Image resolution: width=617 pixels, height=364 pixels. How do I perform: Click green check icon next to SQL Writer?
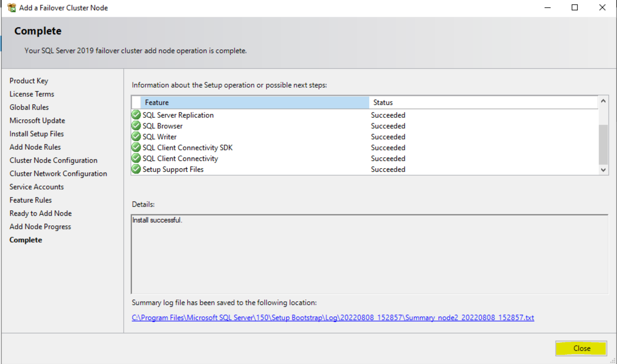[136, 136]
